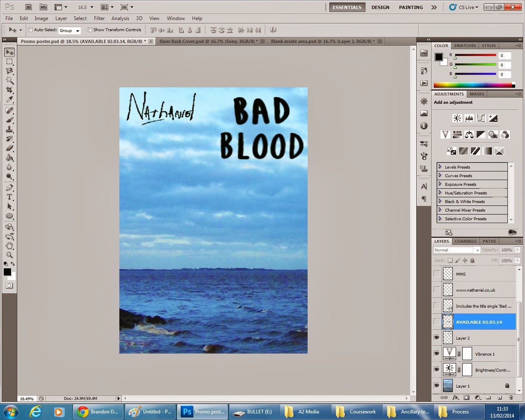Add a Brightness/Contrast adjustment
The height and width of the screenshot is (420, 525).
457,119
